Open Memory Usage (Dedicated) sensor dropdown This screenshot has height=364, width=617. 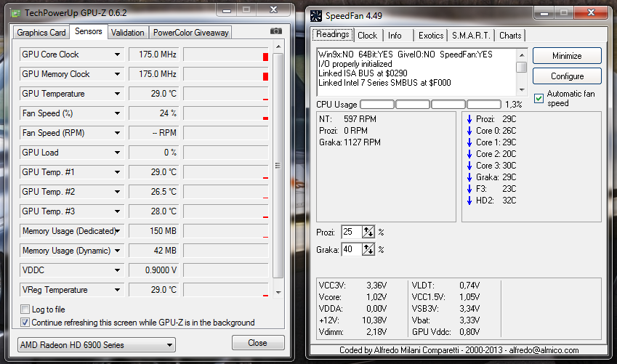click(117, 231)
